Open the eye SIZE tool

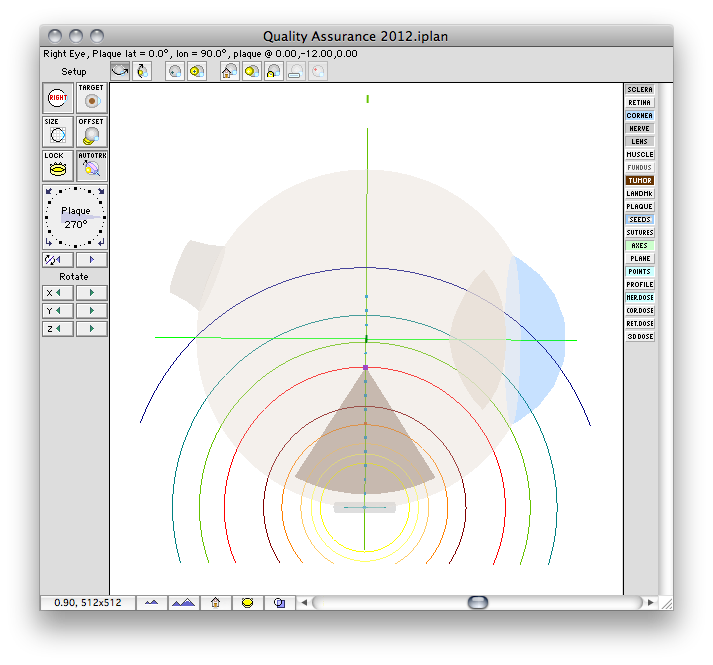click(58, 132)
